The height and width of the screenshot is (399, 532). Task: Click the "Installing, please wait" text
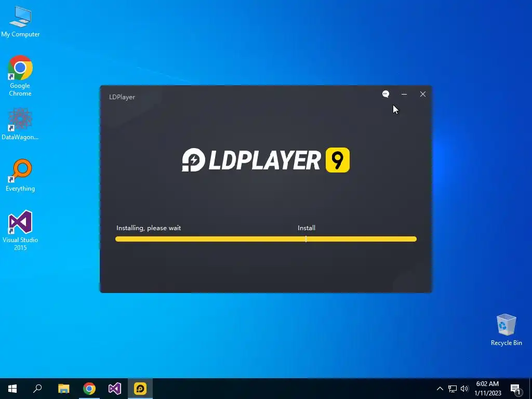pos(149,228)
